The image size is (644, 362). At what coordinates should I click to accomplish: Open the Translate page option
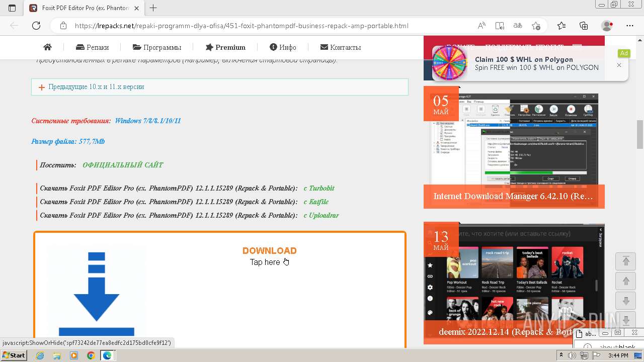[x=518, y=26]
